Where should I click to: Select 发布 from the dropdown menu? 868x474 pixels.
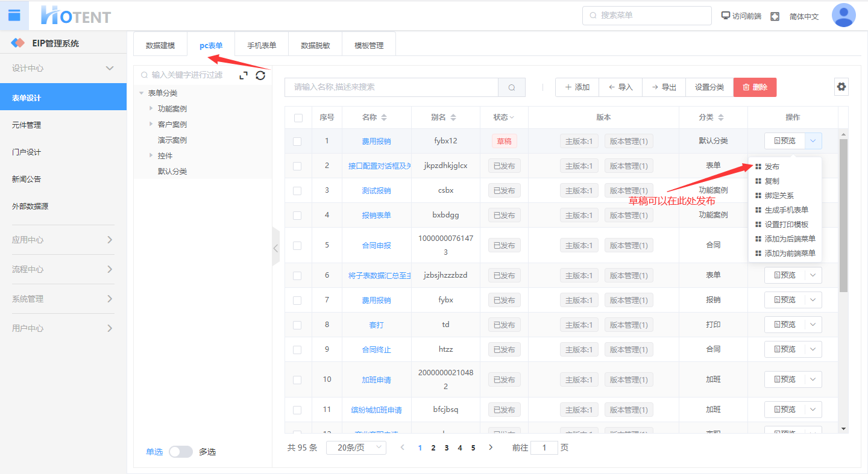click(772, 167)
